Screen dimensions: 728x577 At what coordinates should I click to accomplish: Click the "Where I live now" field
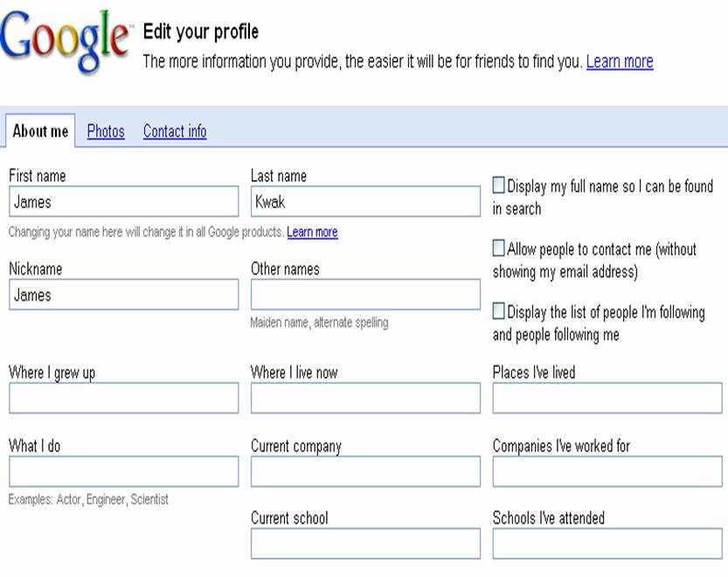[x=364, y=398]
